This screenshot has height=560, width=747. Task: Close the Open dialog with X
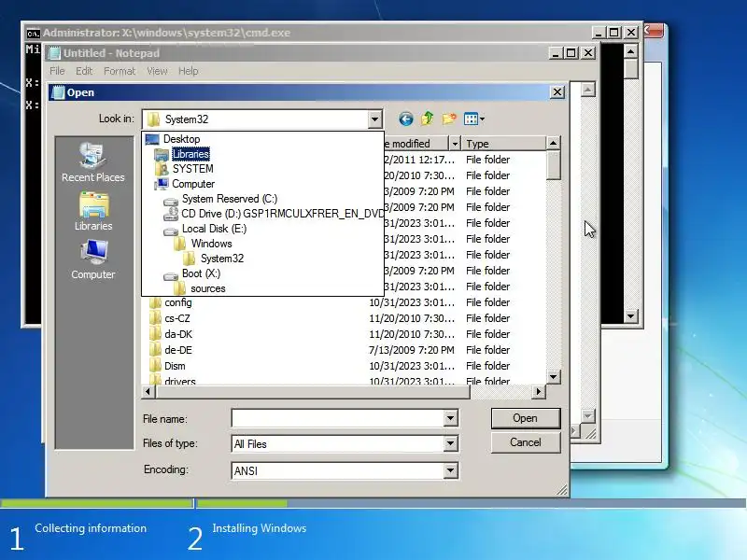coord(557,91)
